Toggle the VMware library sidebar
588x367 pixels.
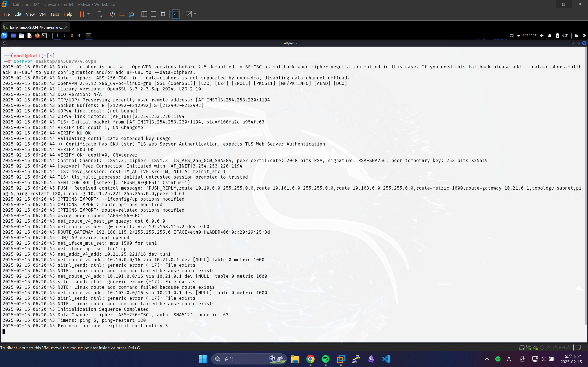click(x=144, y=14)
